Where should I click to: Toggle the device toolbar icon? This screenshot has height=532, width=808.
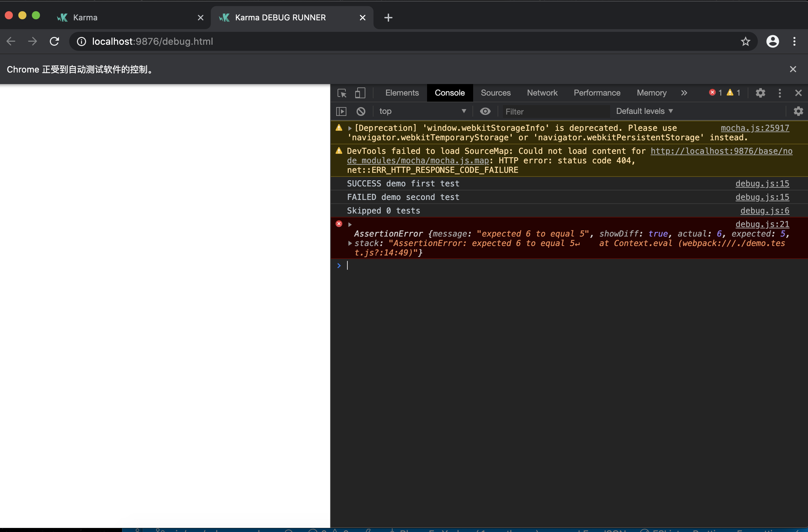point(360,93)
